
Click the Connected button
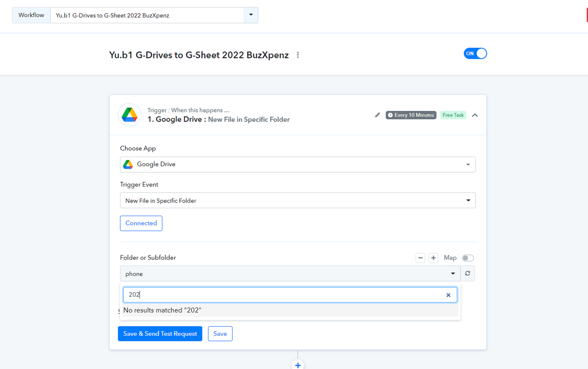[141, 223]
